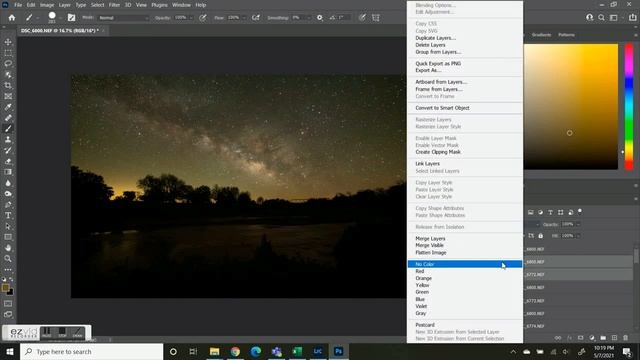640x360 pixels.
Task: Click in the Windows search box
Action: (x=91, y=351)
